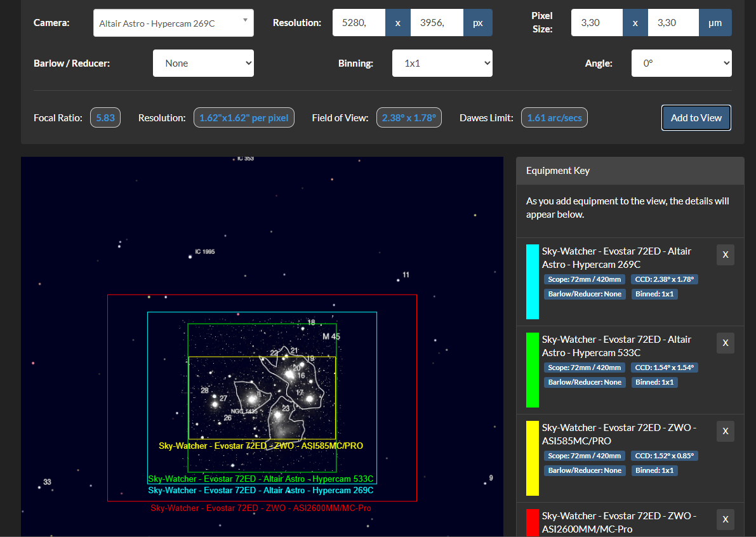Viewport: 756px width, 537px height.
Task: Click the resolution width field 5280
Action: click(x=359, y=23)
